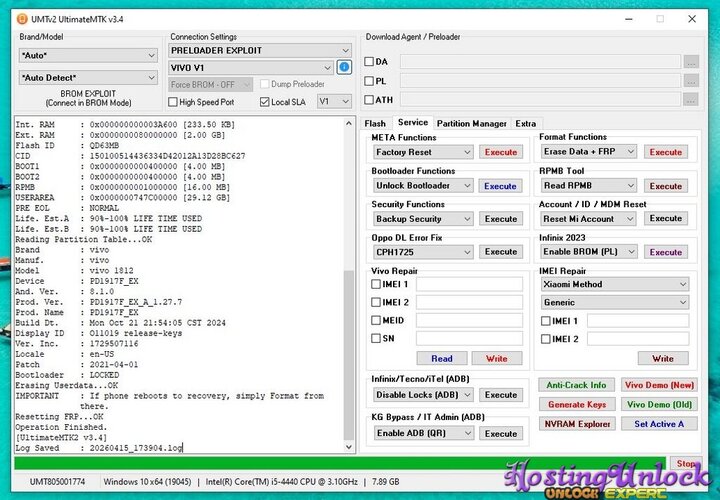720x500 pixels.
Task: Click the log scrollbar up arrow
Action: coord(349,124)
